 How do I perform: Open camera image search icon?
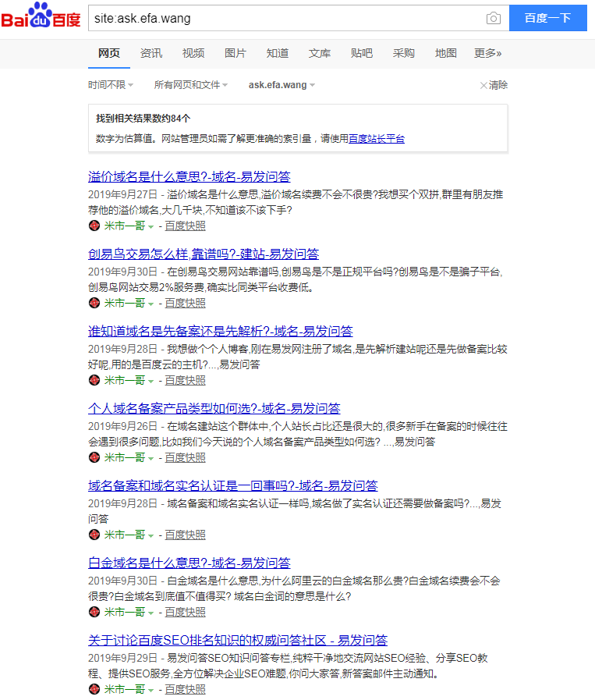(494, 18)
